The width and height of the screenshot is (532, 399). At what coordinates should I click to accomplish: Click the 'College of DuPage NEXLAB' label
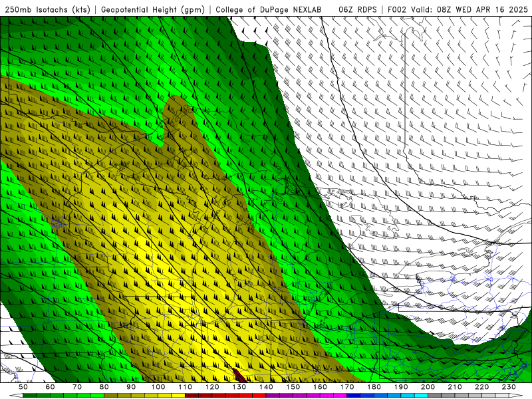[269, 9]
